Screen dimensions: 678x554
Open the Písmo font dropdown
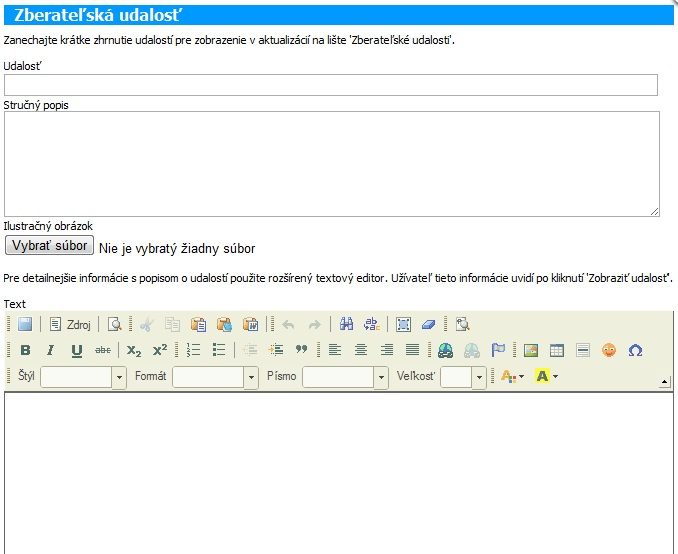pos(345,377)
